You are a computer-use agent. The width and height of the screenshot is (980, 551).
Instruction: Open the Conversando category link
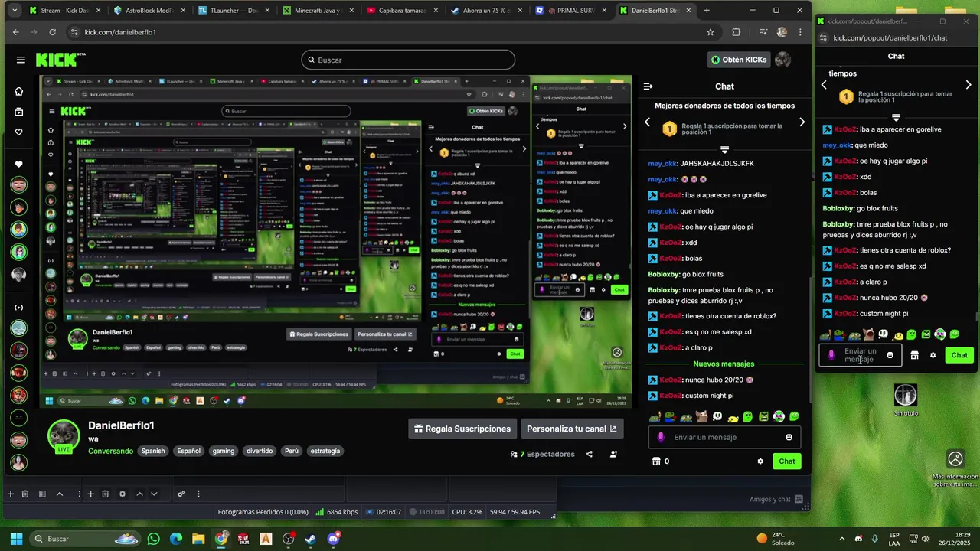pyautogui.click(x=110, y=451)
